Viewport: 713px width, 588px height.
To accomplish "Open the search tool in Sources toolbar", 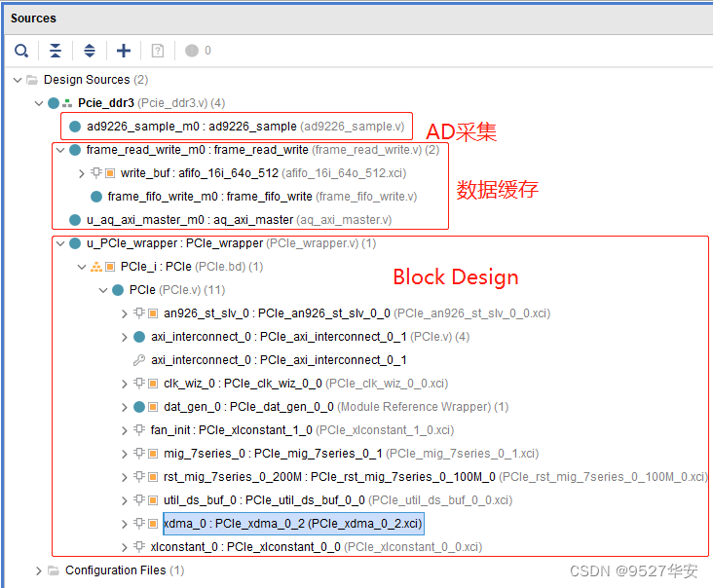I will point(21,51).
